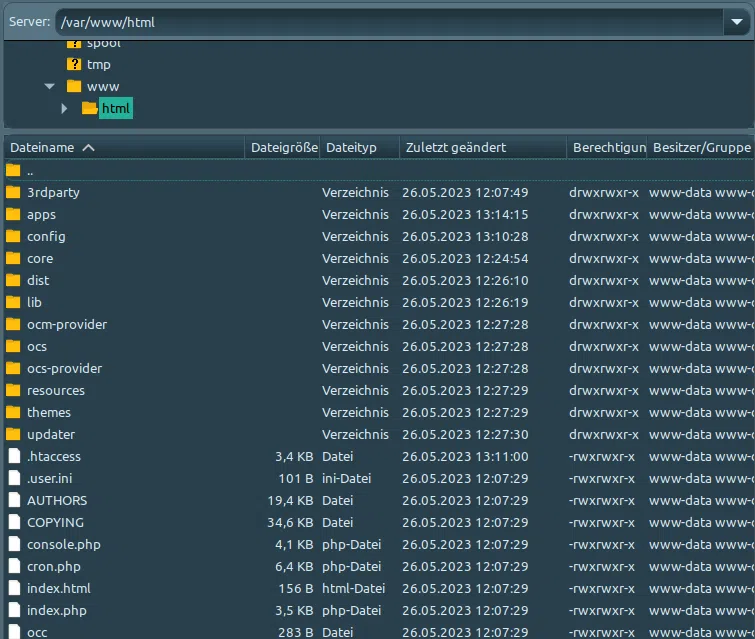Select the ocs-provider file name
Image resolution: width=755 pixels, height=639 pixels.
pyautogui.click(x=65, y=368)
